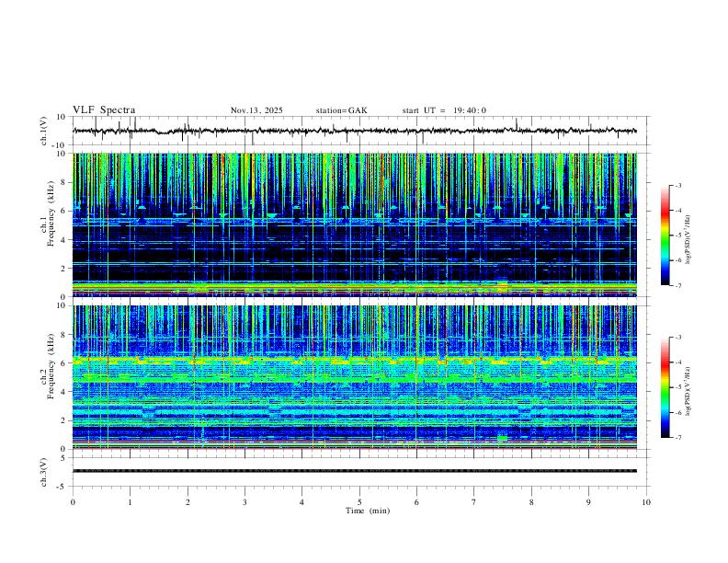
Task: Select the "start UT = 19:40:0" header text
Action: (x=444, y=110)
